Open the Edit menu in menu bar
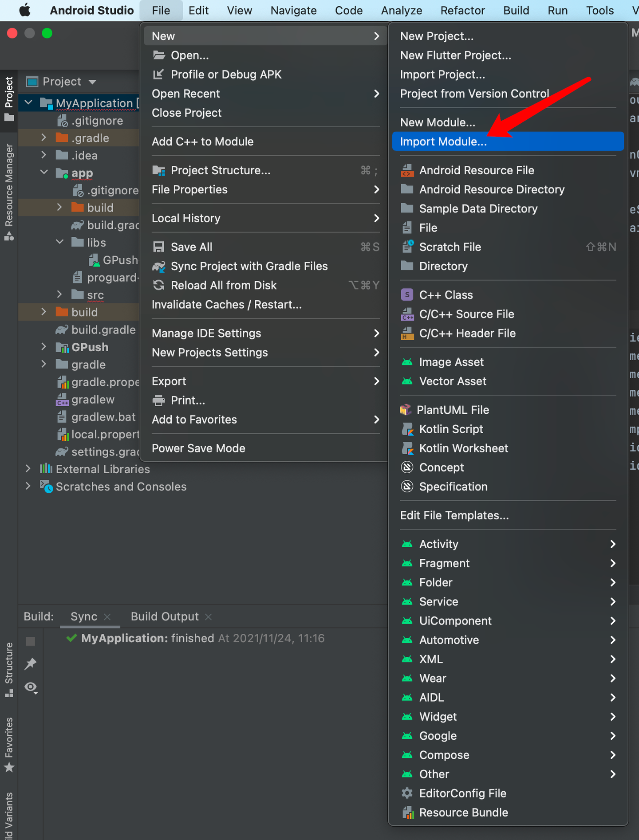Viewport: 639px width, 840px height. (198, 10)
